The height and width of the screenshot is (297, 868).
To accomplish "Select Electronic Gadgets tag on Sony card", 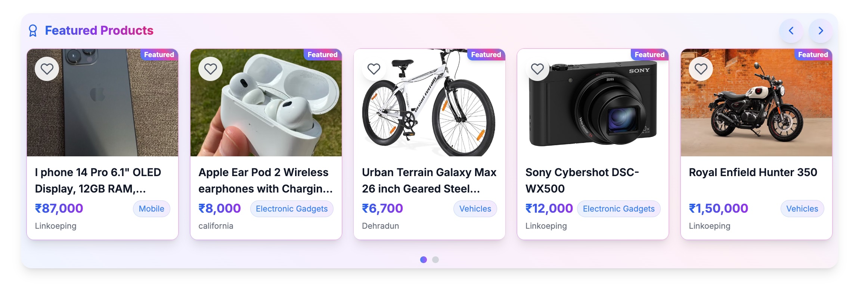I will pos(619,209).
